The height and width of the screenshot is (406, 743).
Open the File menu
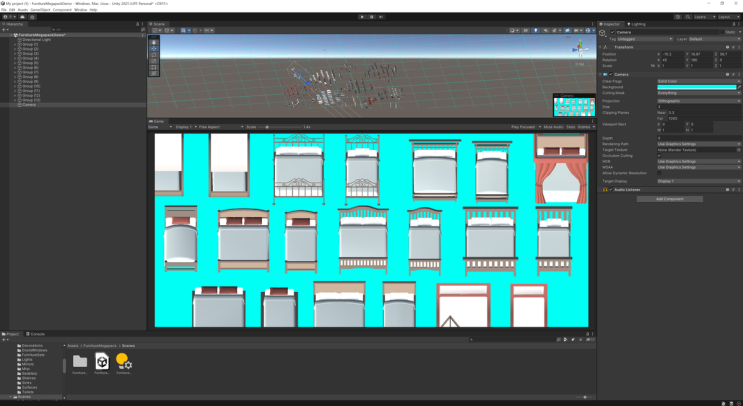(x=4, y=9)
